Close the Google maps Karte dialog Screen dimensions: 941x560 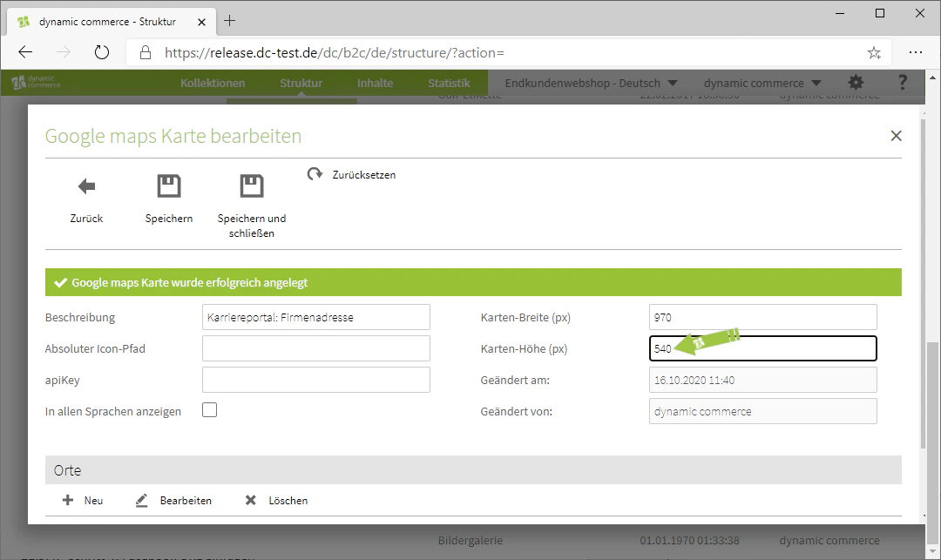click(896, 136)
